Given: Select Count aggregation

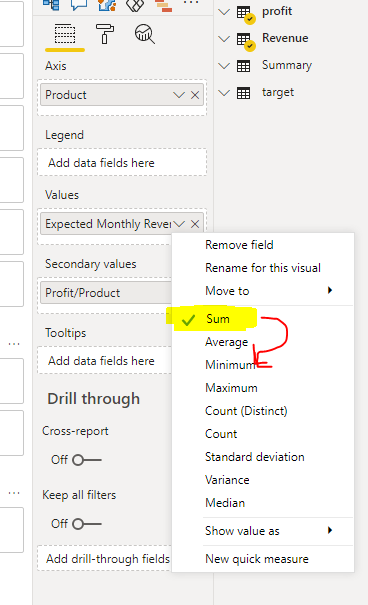Looking at the screenshot, I should coord(221,434).
